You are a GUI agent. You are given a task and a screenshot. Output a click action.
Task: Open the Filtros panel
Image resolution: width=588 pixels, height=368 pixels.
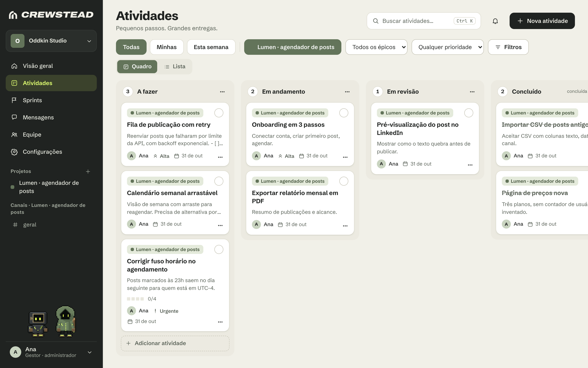pyautogui.click(x=508, y=47)
